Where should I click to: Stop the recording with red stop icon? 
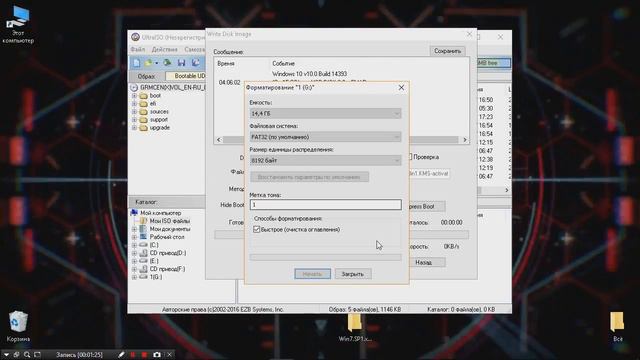(x=144, y=355)
